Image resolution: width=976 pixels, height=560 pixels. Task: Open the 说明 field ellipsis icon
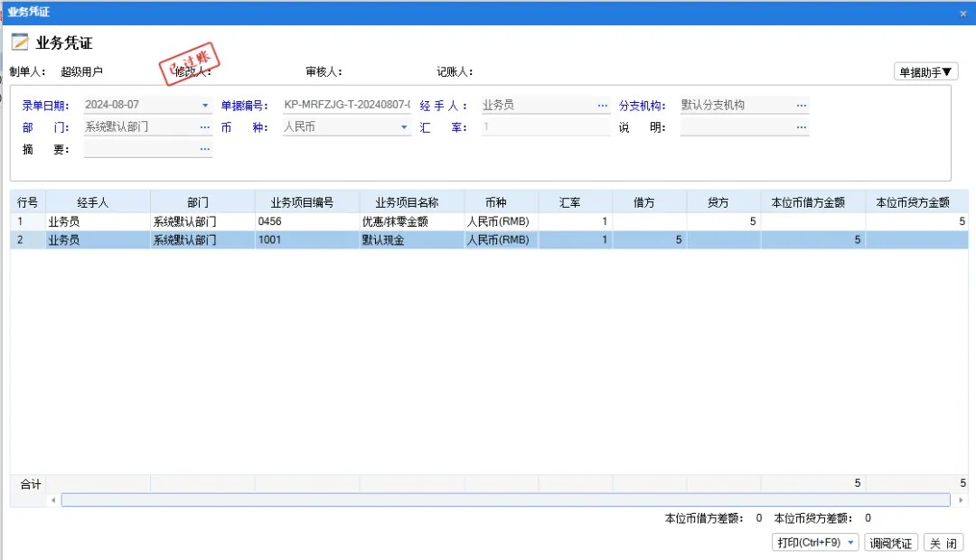click(x=802, y=126)
